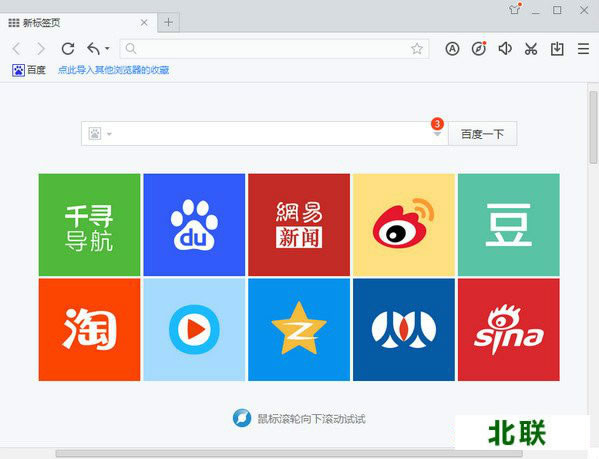599x459 pixels.
Task: Open the Baidu paw tile
Action: (x=194, y=225)
